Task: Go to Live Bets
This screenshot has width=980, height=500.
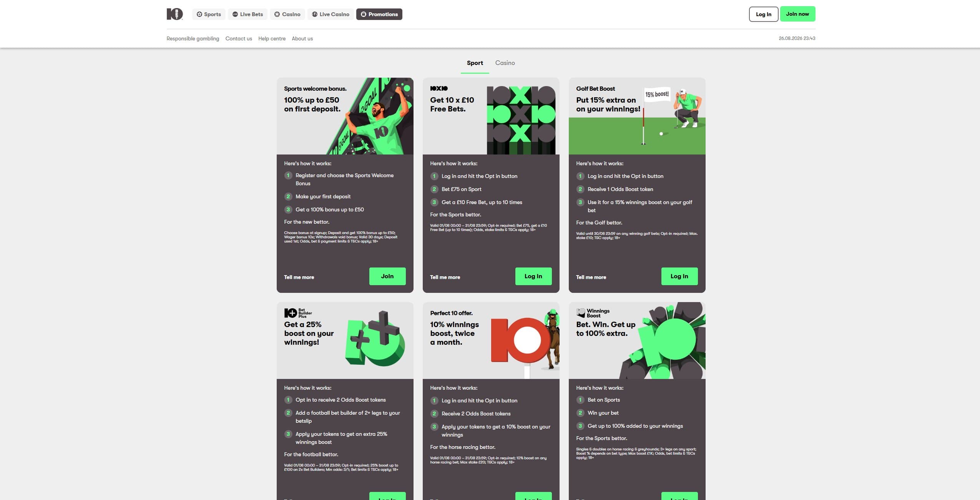Action: (x=247, y=14)
